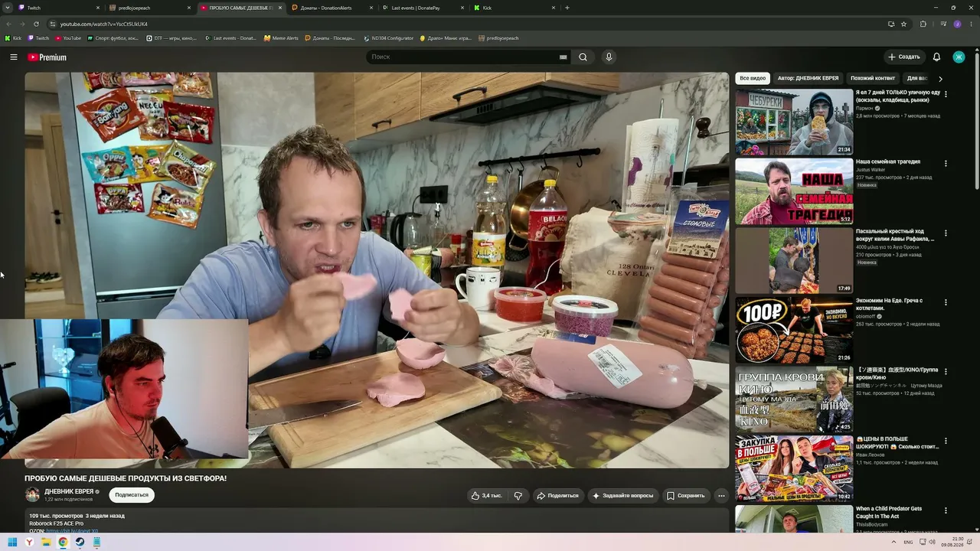Go back using the browser back arrow
Viewport: 980px width, 551px height.
9,24
